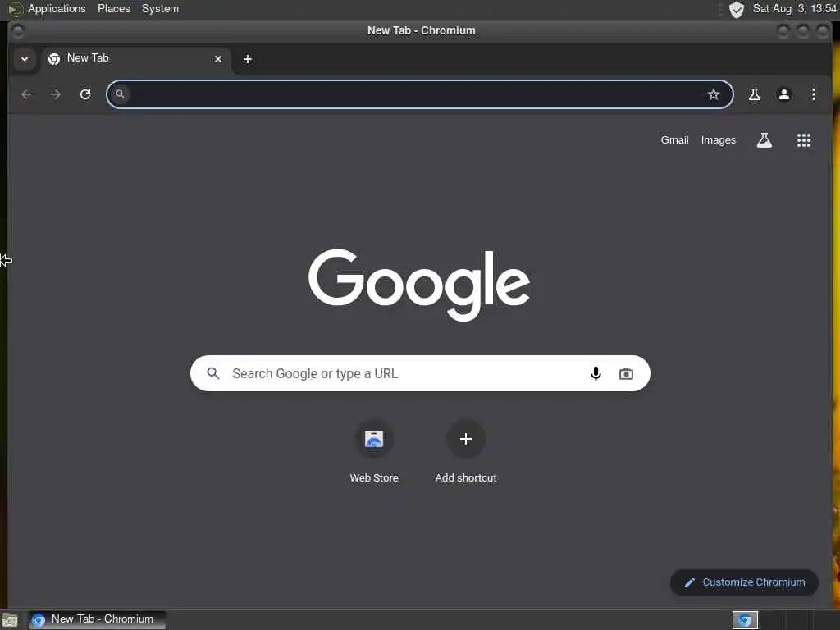Select New Tab - Chromium taskbar entry
Image resolution: width=840 pixels, height=630 pixels.
pos(97,619)
